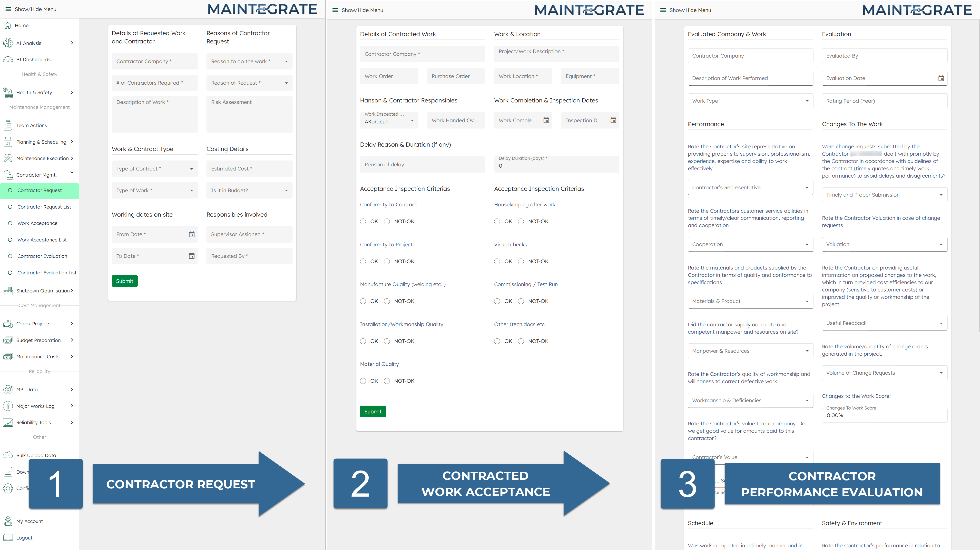Mark Visual checks as NOT-OK
This screenshot has height=550, width=980.
[x=521, y=261]
